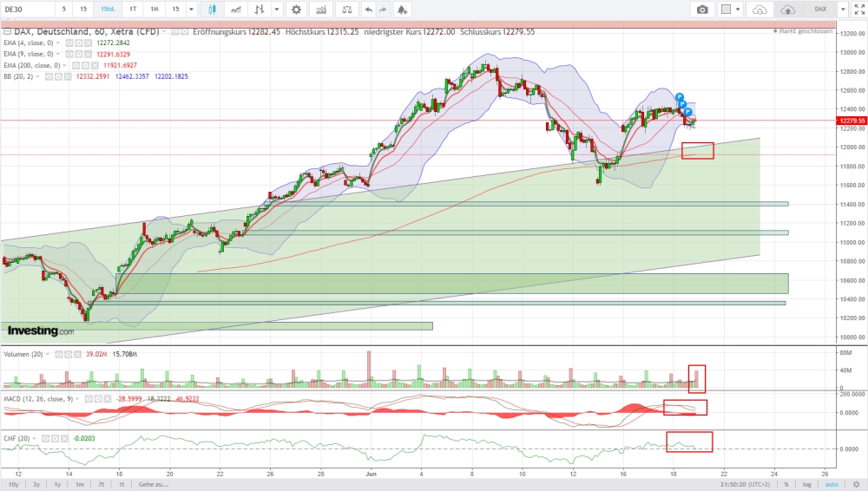
Task: Toggle visibility of EMA (9, close, 0)
Action: coord(69,55)
